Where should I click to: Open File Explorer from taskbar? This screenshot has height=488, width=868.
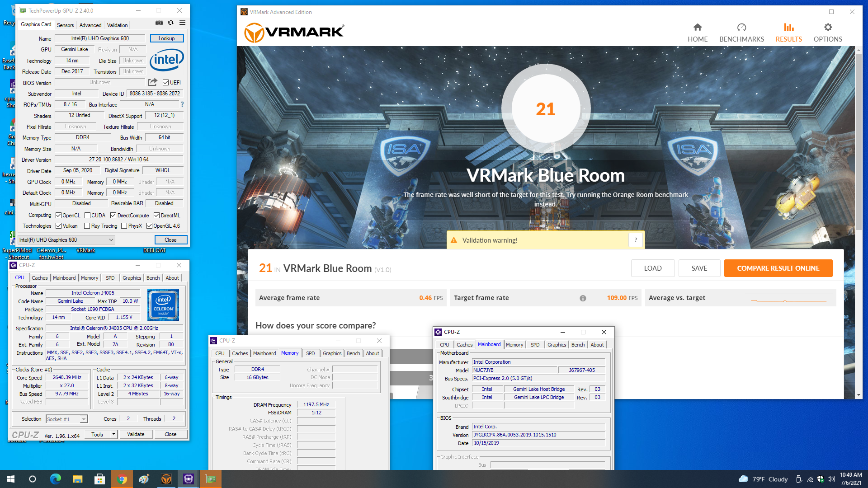[77, 479]
